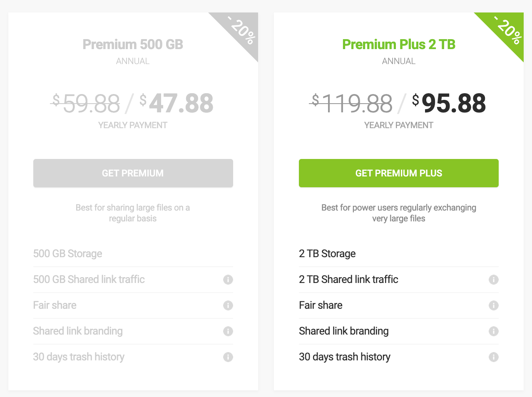Screen dimensions: 532x397
Task: Show info for Premium 500 GB trash history
Action: click(x=228, y=357)
